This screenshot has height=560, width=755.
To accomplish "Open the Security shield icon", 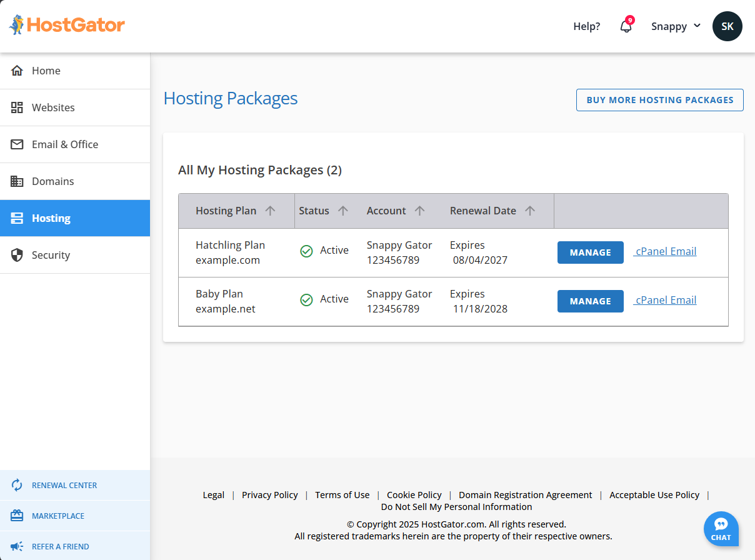I will (x=17, y=255).
